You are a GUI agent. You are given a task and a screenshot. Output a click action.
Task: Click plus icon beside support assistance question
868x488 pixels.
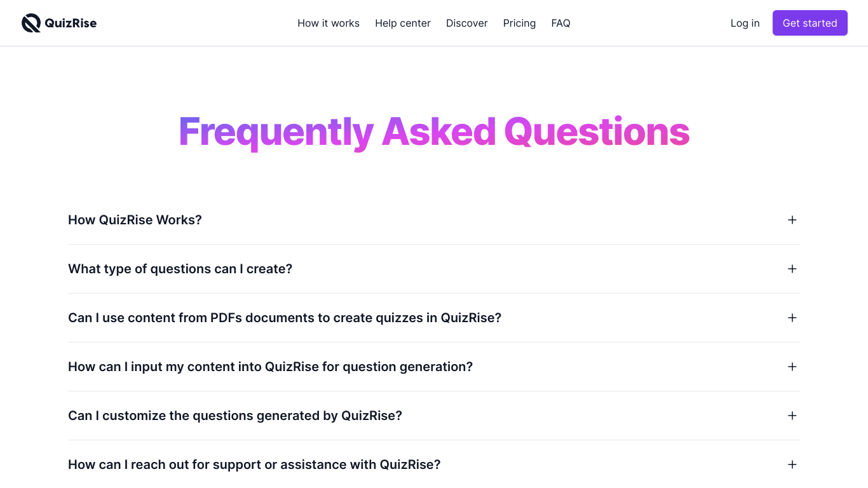[792, 464]
